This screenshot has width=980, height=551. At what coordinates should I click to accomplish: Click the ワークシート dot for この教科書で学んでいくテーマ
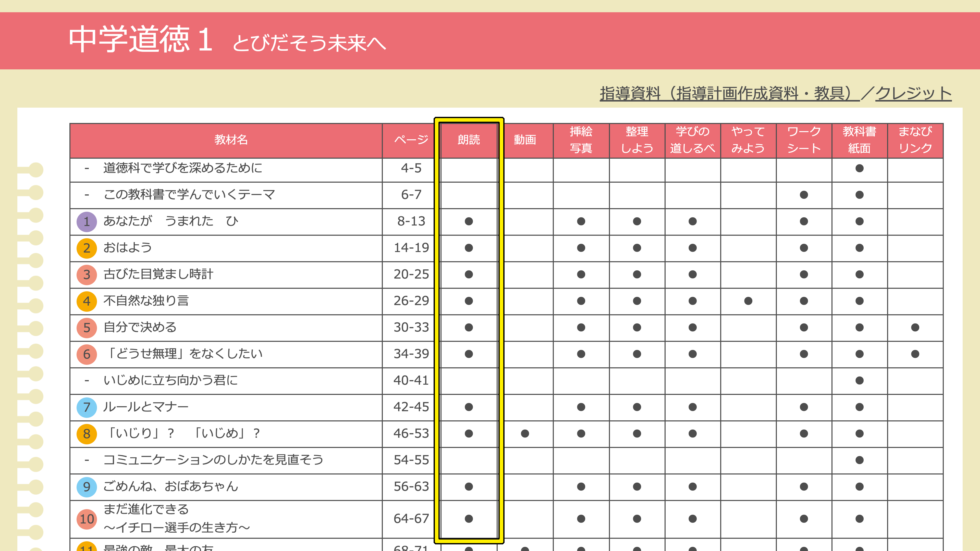point(804,195)
